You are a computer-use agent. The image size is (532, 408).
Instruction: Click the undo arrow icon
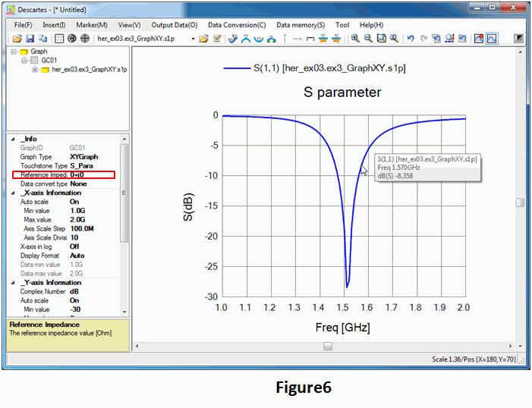tap(411, 39)
